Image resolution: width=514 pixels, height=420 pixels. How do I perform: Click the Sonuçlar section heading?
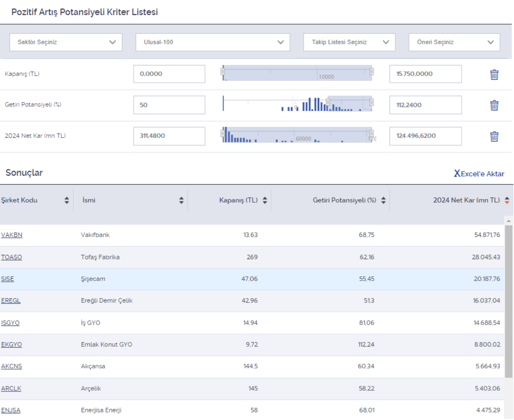(x=24, y=173)
